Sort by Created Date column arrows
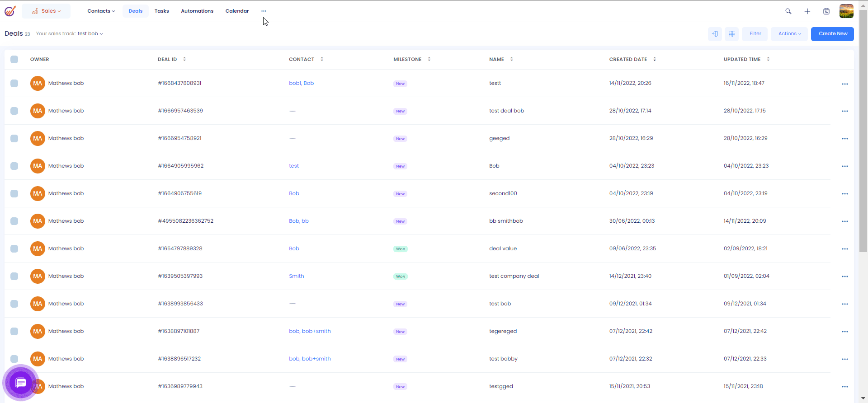 point(655,59)
